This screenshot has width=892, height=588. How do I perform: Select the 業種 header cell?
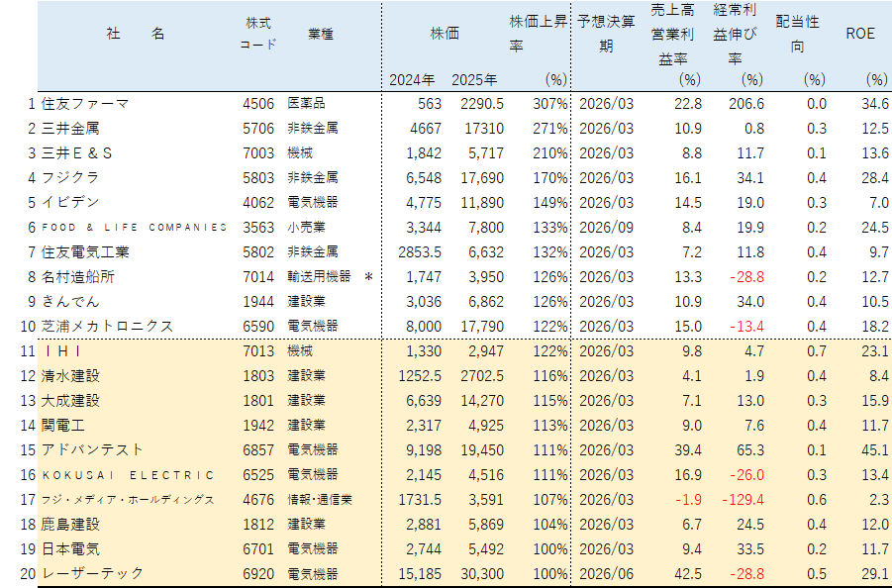(x=320, y=34)
